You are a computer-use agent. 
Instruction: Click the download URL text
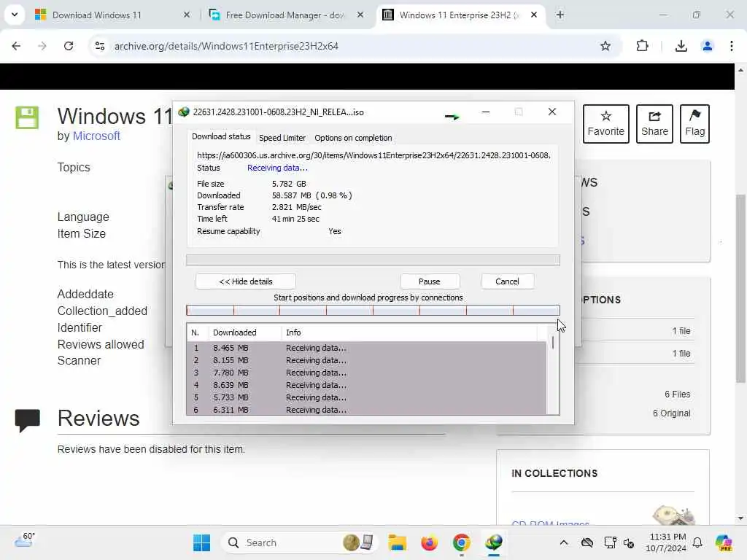(373, 155)
